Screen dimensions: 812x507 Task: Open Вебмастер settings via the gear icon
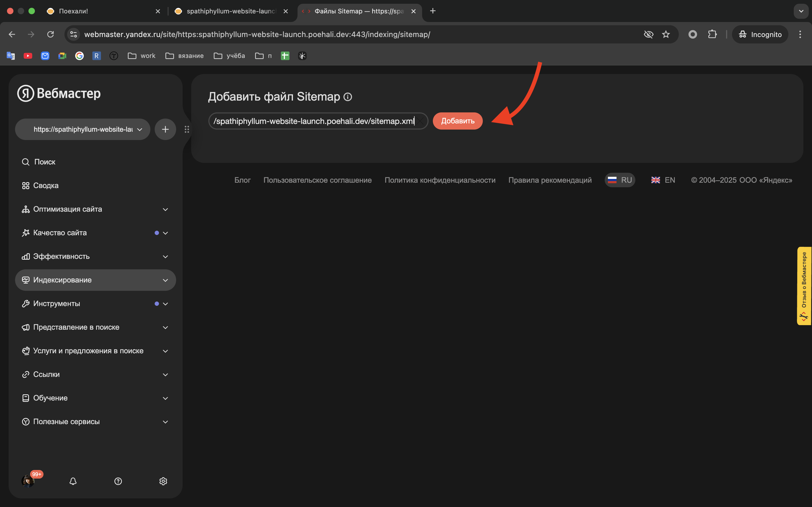[164, 481]
